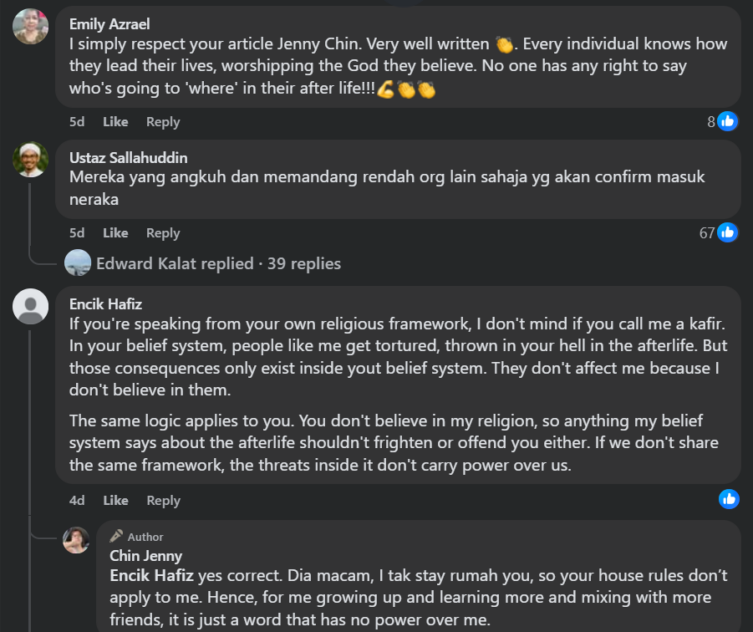This screenshot has width=753, height=632.
Task: Reply to Emily Azrael's comment
Action: [163, 122]
